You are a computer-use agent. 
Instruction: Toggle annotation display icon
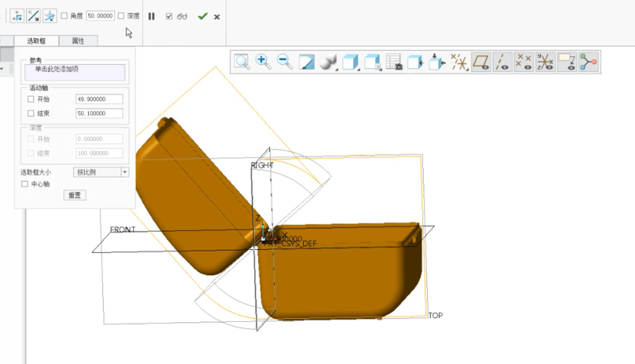point(567,62)
